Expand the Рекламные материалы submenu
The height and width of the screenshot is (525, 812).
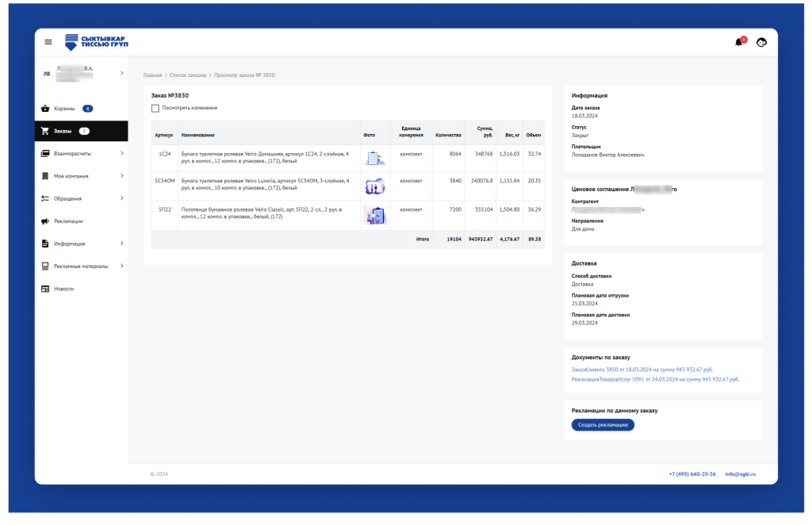(121, 266)
